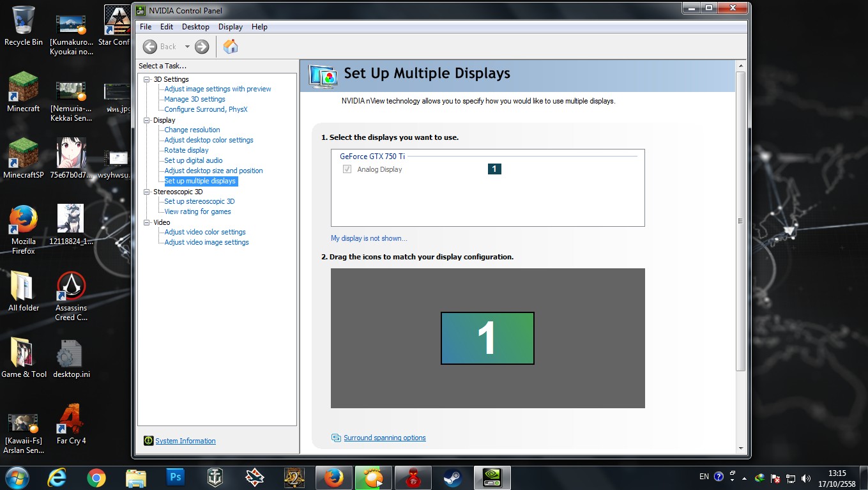Select the display 1 monitor thumbnail
868x490 pixels.
pos(487,338)
